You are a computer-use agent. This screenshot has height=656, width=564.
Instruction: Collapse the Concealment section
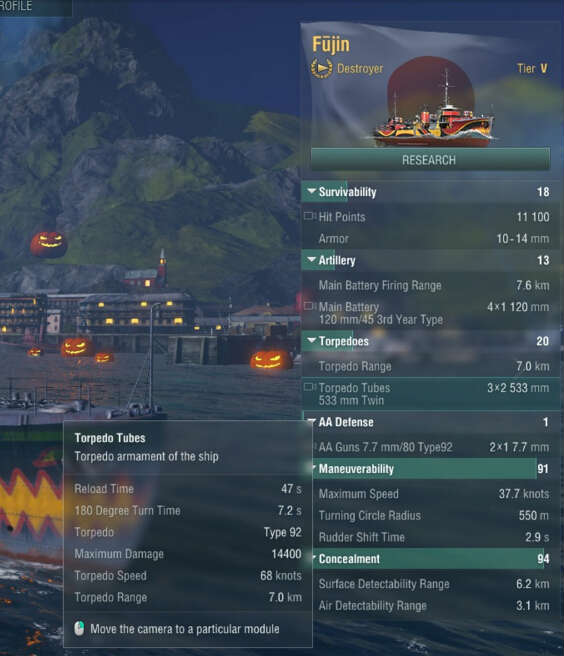point(314,558)
